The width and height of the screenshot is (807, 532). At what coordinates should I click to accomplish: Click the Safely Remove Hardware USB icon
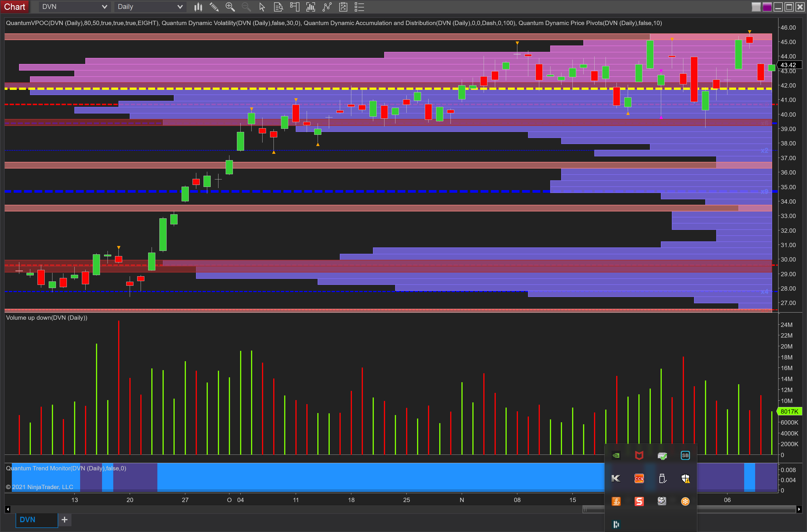[x=662, y=478]
